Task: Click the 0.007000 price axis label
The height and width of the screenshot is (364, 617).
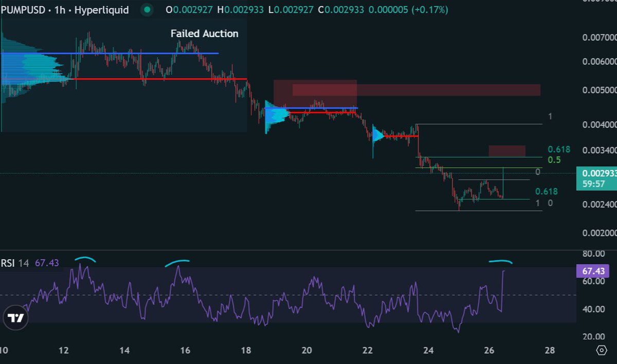Action: (599, 38)
